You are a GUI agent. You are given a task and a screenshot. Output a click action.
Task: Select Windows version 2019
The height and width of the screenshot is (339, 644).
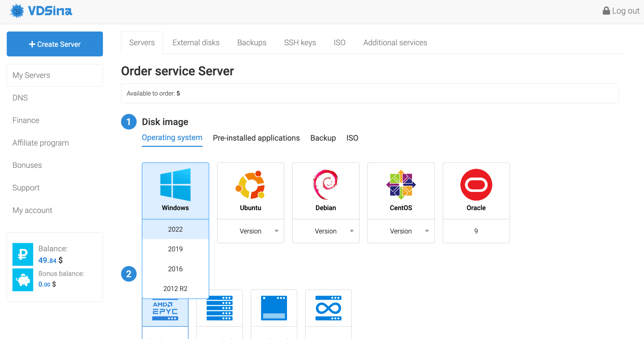[175, 249]
